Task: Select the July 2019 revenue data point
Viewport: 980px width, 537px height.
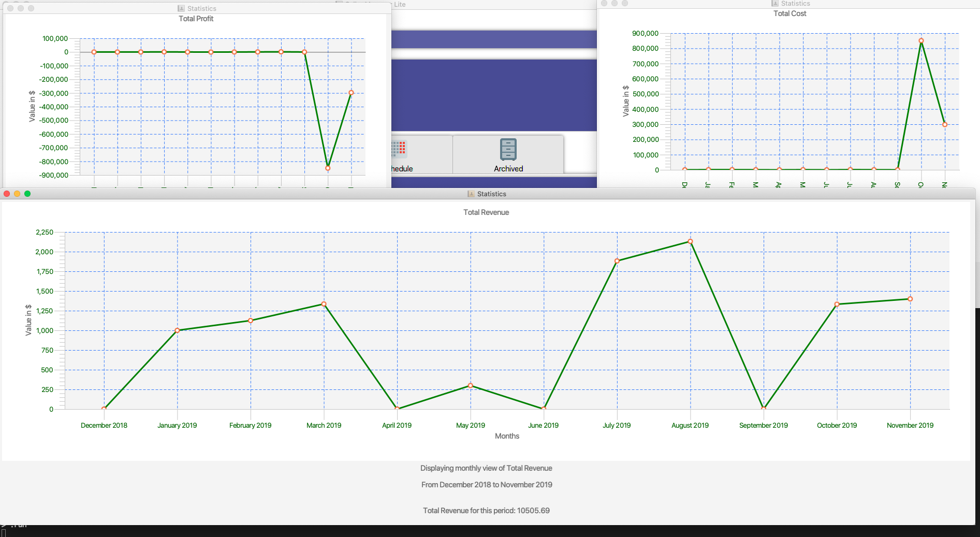Action: point(617,261)
